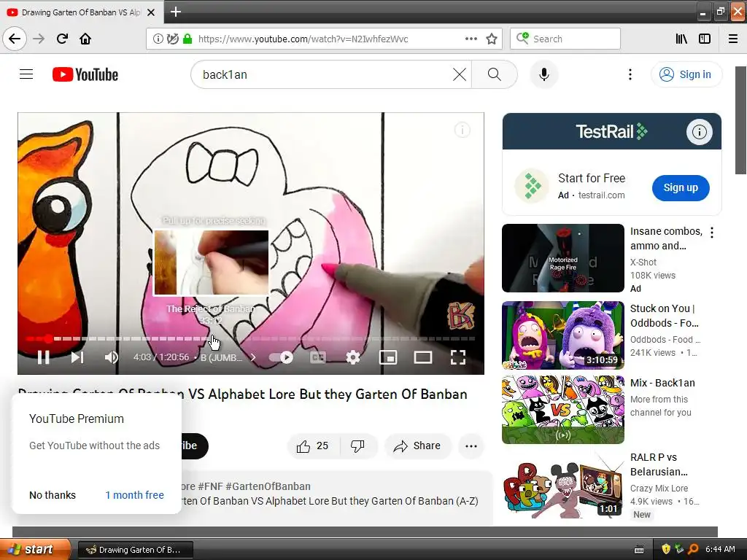Accept the 1 month free offer
The height and width of the screenshot is (560, 747).
click(134, 495)
